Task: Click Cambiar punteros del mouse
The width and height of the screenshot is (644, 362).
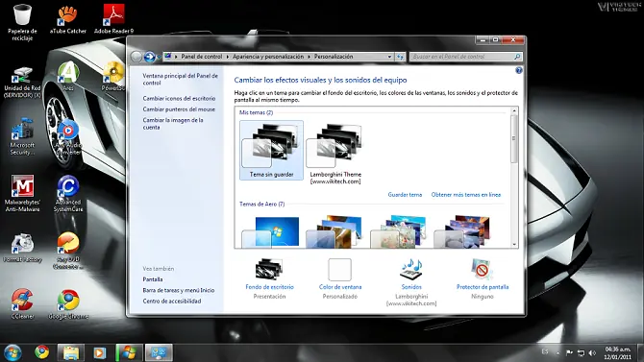Action: pos(179,109)
